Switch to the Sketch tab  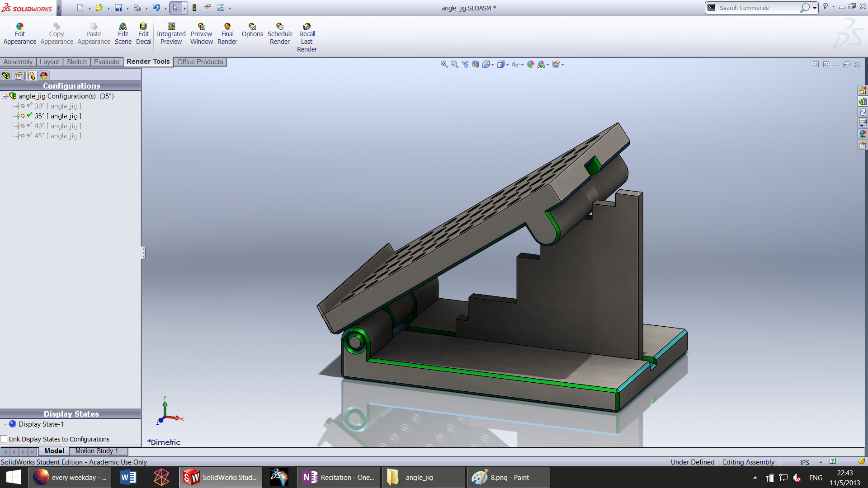point(76,62)
